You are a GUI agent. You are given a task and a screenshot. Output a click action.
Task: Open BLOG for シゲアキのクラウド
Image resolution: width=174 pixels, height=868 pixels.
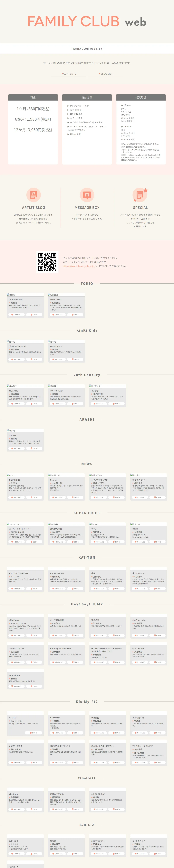point(117,497)
